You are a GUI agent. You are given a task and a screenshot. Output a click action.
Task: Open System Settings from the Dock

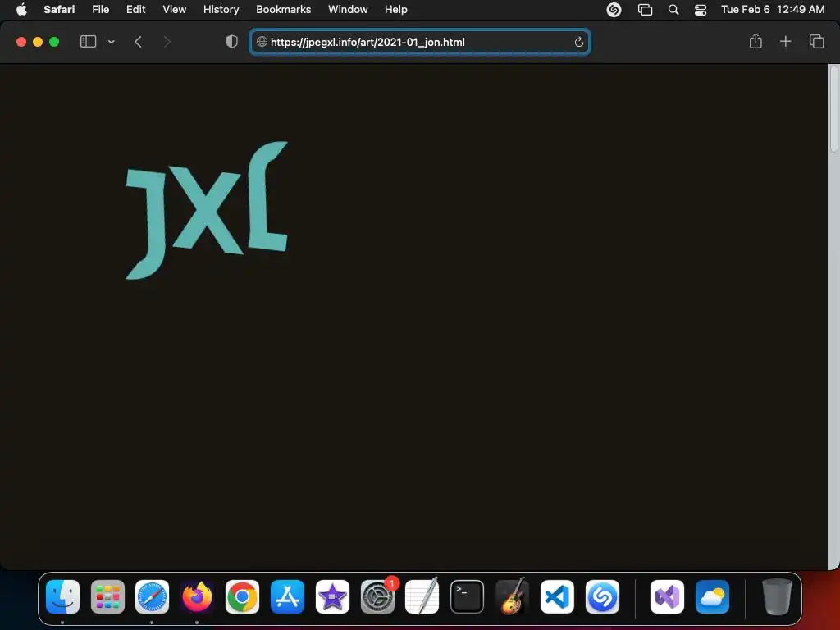(x=377, y=596)
